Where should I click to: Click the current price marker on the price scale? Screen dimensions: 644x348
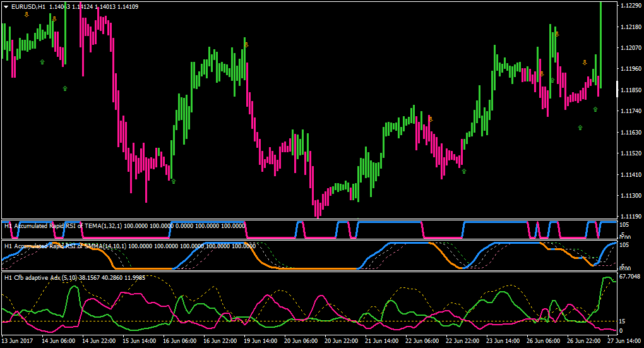(x=617, y=89)
